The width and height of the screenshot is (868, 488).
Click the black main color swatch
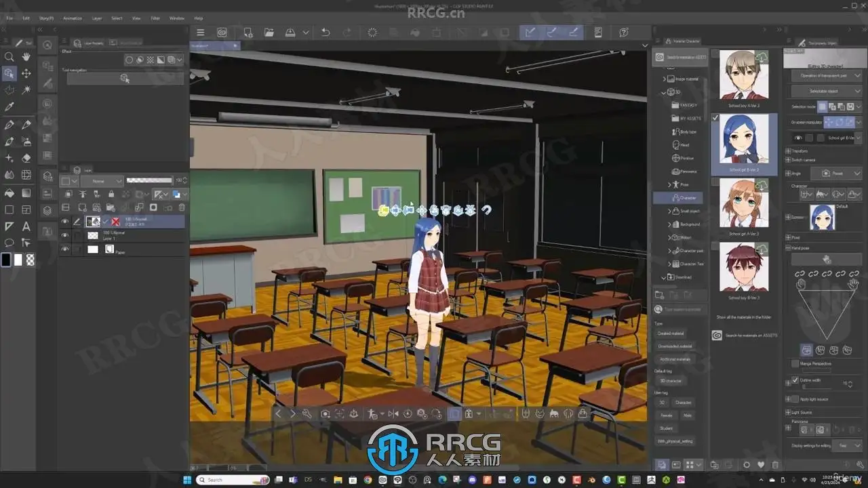[6, 260]
